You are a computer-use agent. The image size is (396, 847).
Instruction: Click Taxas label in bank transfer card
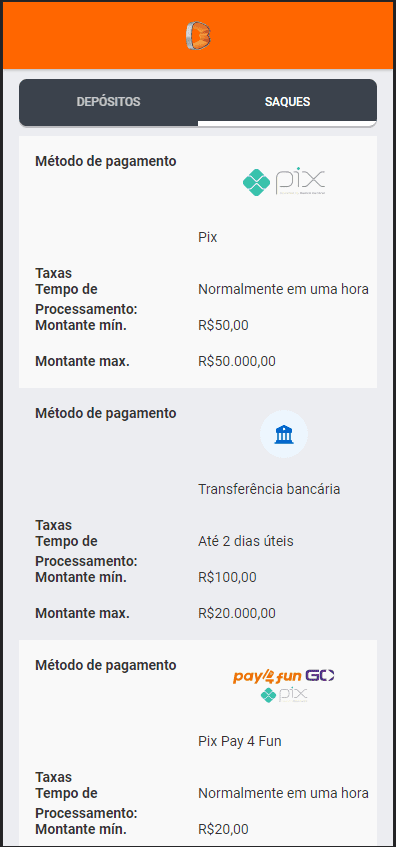coord(53,525)
